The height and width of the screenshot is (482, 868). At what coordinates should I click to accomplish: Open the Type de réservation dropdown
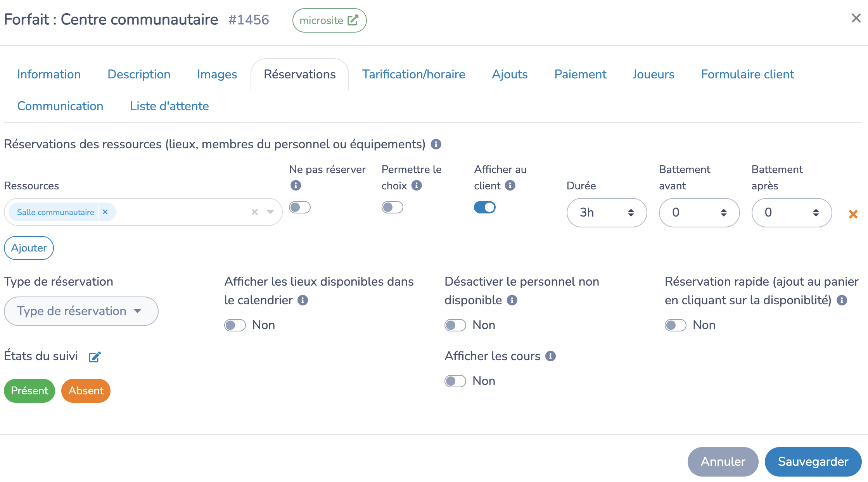point(81,311)
